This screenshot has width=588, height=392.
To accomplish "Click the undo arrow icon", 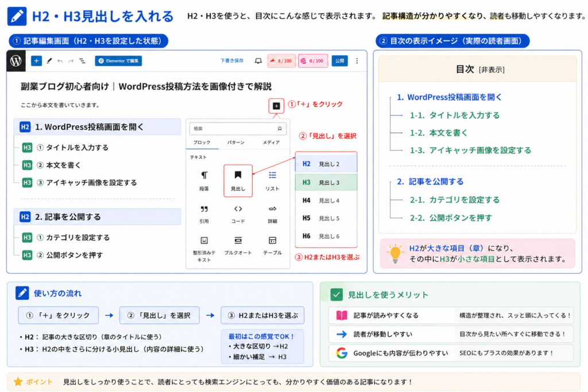I will pos(60,61).
